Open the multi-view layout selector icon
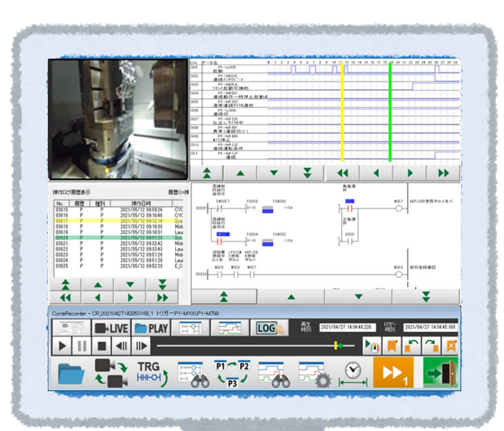The height and width of the screenshot is (431, 504). 72,327
